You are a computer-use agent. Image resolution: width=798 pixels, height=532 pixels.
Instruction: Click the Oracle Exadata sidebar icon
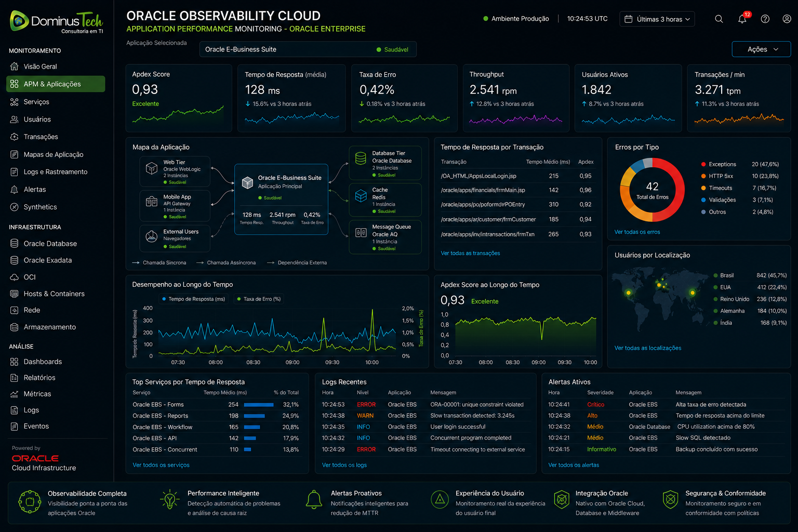click(x=15, y=260)
